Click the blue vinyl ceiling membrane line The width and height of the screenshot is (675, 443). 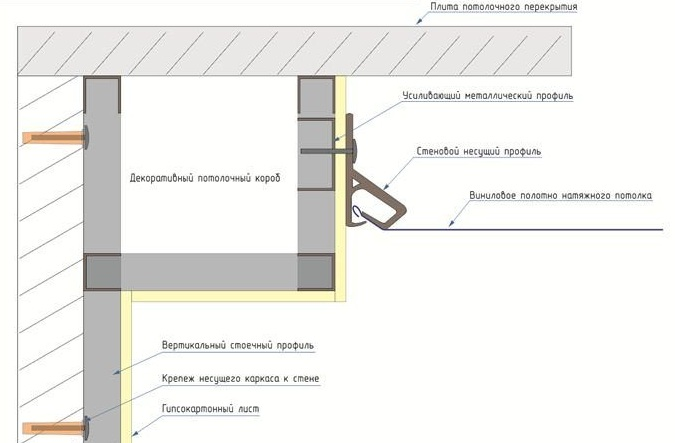click(x=520, y=229)
